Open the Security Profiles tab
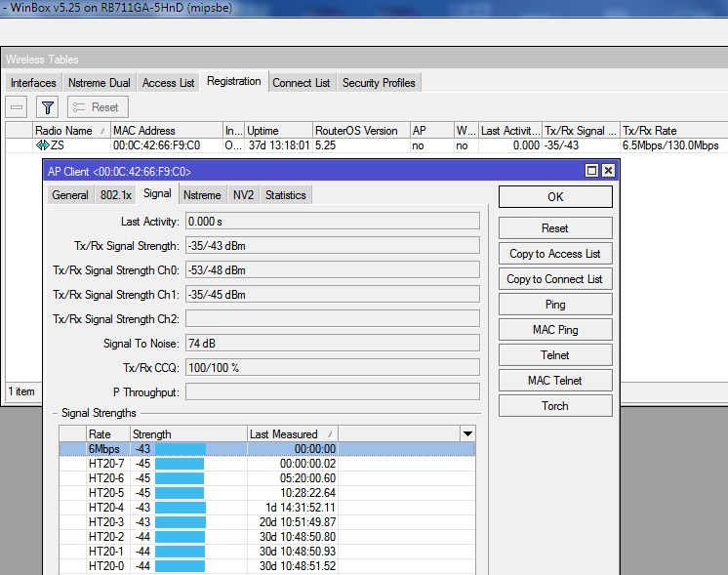This screenshot has height=575, width=728. [x=379, y=83]
